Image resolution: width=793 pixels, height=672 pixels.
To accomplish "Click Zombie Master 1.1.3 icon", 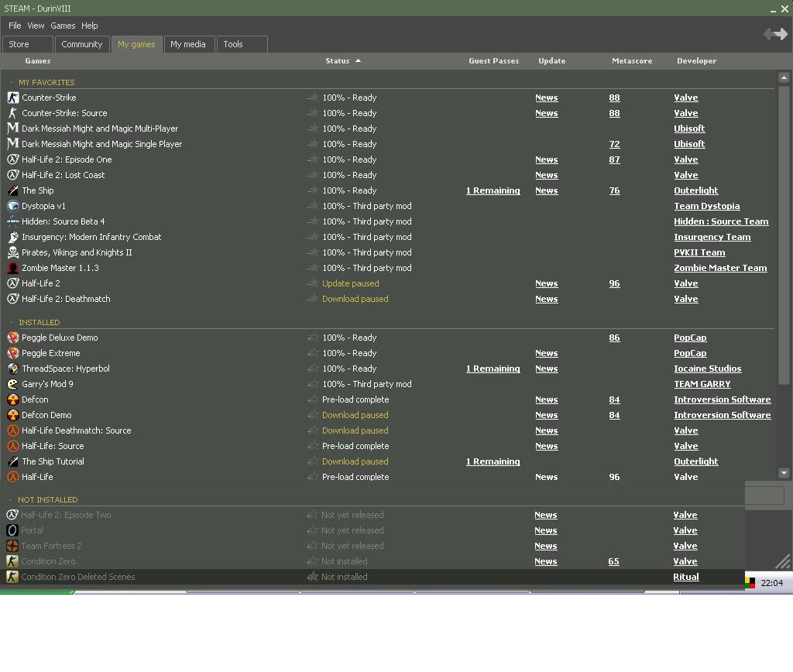I will (13, 268).
